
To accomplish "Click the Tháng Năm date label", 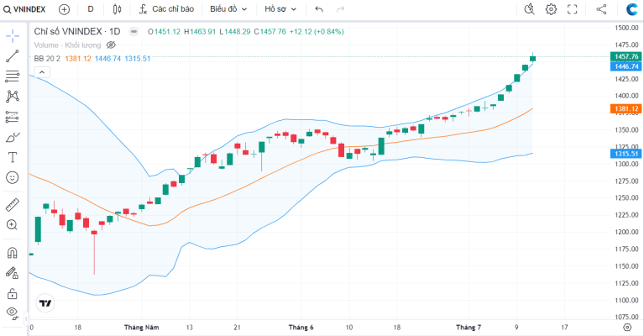I will point(141,328).
